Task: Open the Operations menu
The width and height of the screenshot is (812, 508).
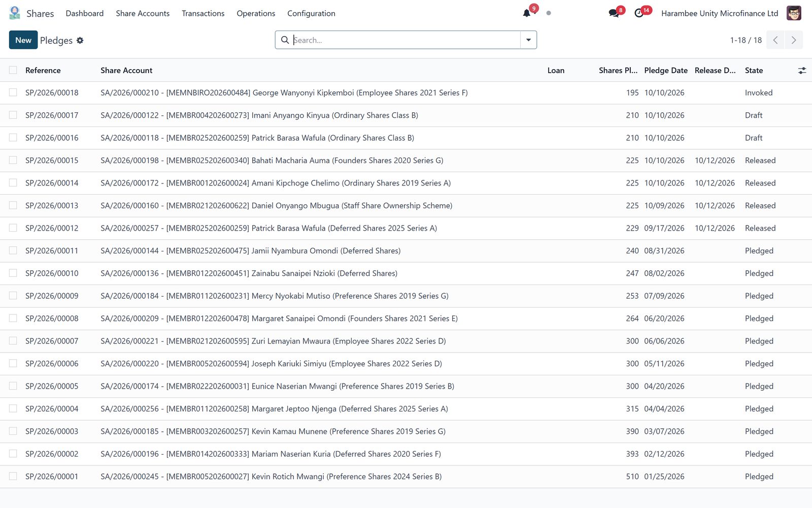Action: pos(256,13)
